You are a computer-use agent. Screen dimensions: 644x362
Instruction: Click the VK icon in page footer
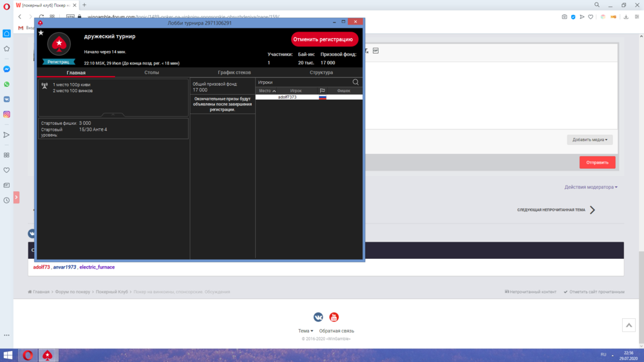(x=318, y=317)
